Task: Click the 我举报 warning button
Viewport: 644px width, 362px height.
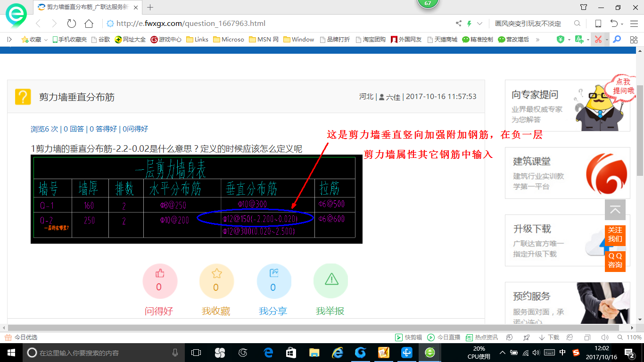Action: [330, 281]
